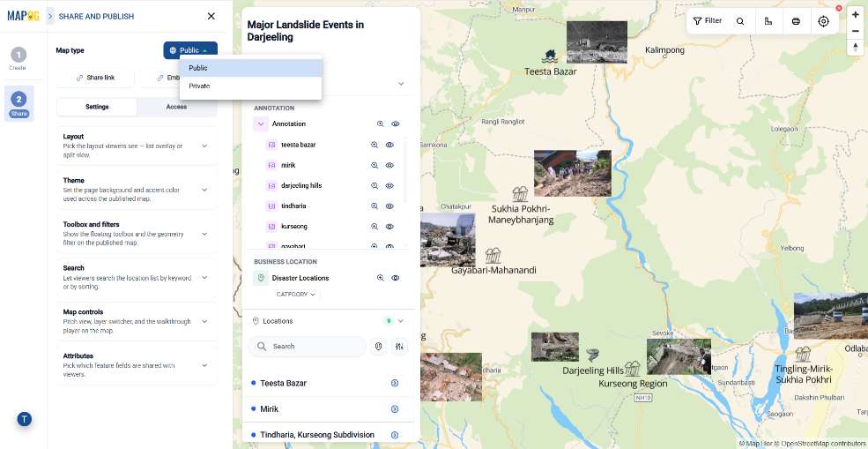
Task: Toggle Disaster Locations layer visibility
Action: click(396, 278)
